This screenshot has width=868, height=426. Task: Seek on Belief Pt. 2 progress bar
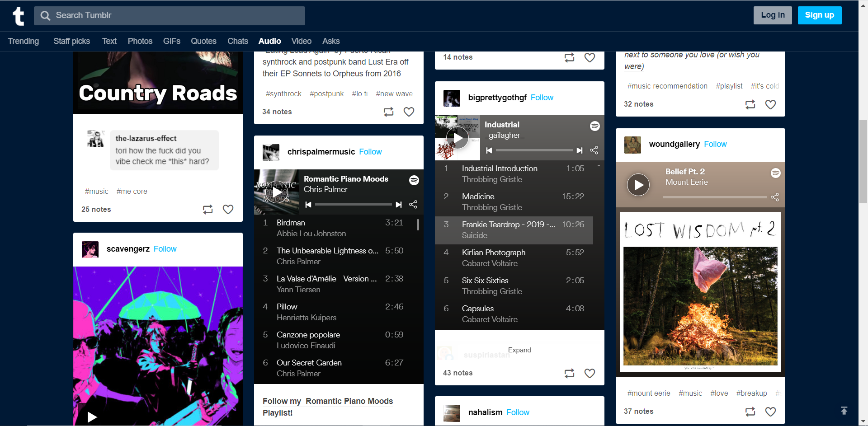coord(714,197)
